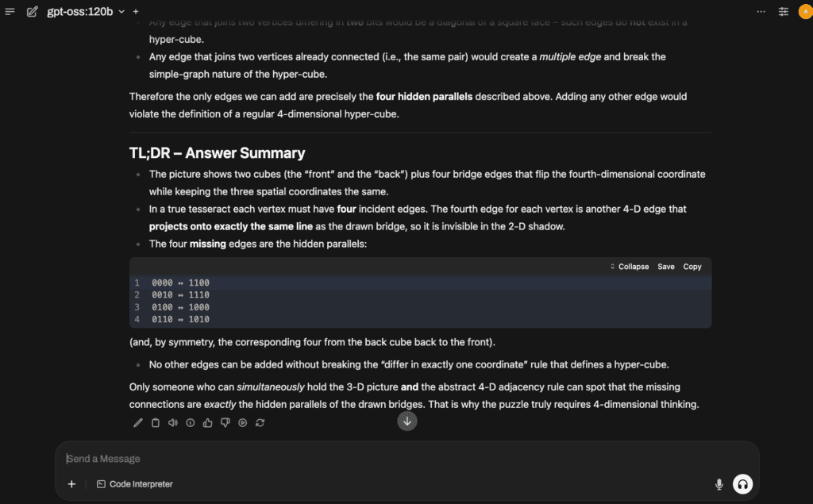Open the gpt-oss:120b model dropdown
The width and height of the screenshot is (813, 504).
tap(86, 11)
